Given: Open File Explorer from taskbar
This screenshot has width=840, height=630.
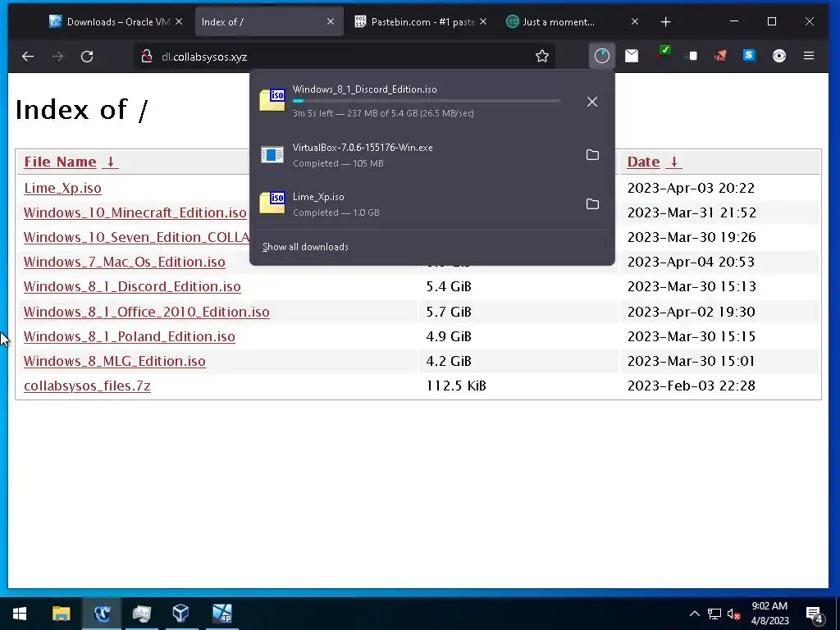Looking at the screenshot, I should [61, 614].
